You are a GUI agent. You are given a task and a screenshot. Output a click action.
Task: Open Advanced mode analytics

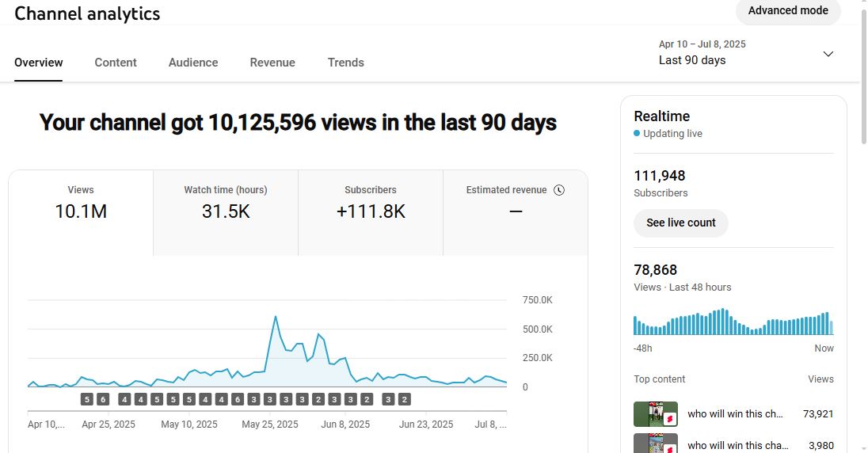tap(788, 10)
